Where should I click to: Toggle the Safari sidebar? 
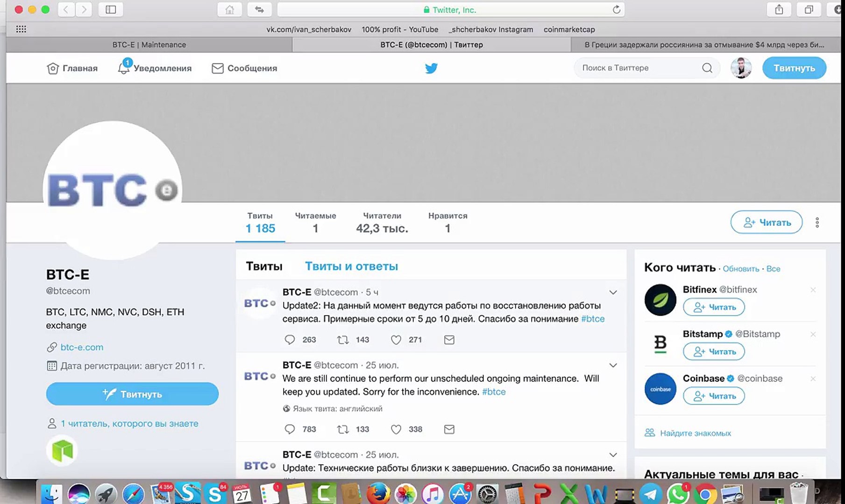pos(111,10)
